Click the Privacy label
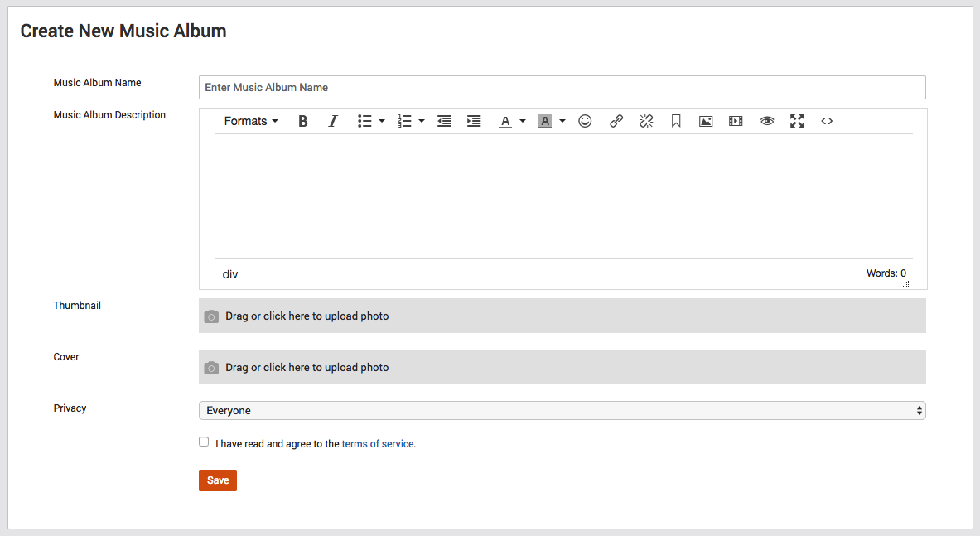 pyautogui.click(x=70, y=408)
